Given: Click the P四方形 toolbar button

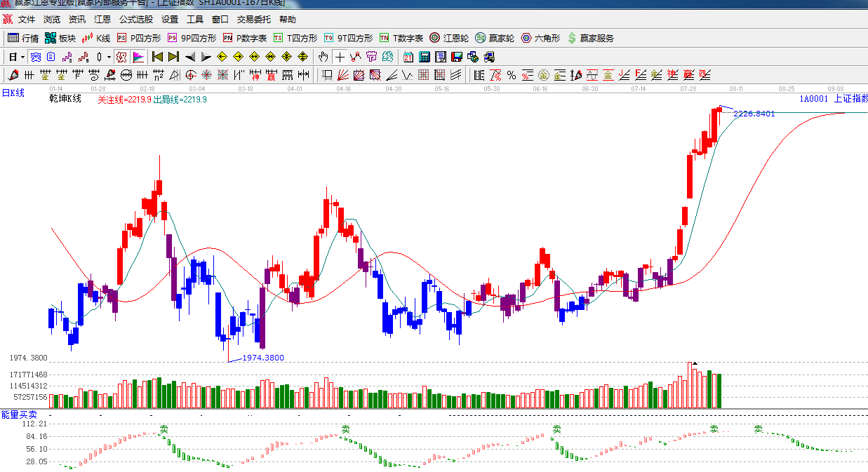Looking at the screenshot, I should click(x=139, y=38).
